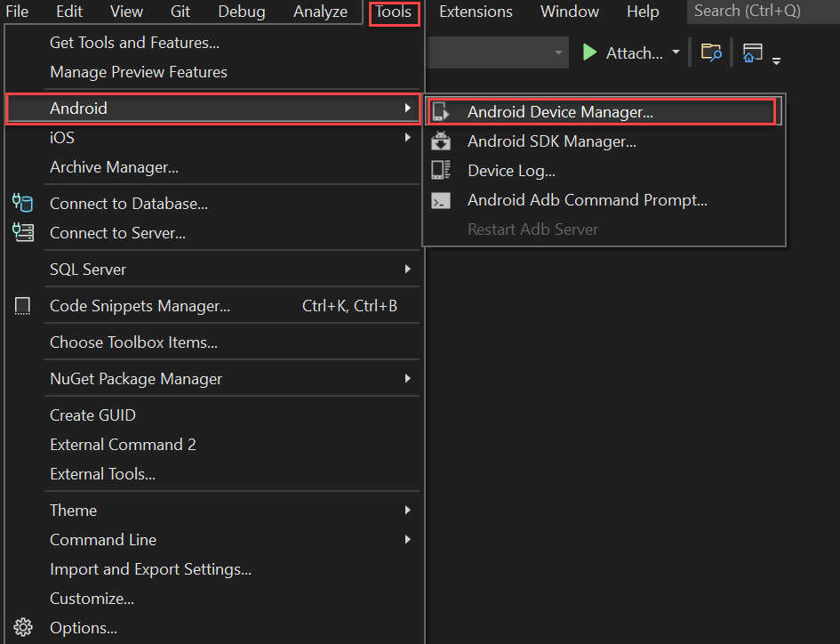Select the Android menu entry
The height and width of the screenshot is (644, 840).
[213, 109]
